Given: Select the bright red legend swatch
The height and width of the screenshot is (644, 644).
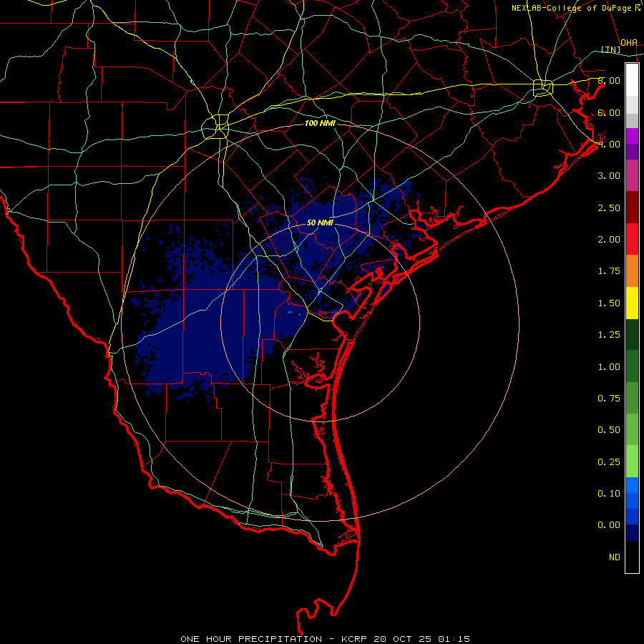Looking at the screenshot, I should click(x=632, y=239).
